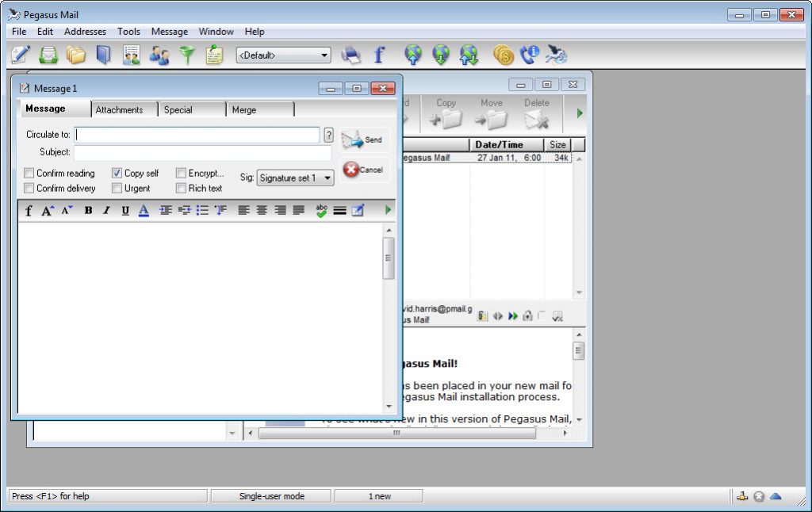This screenshot has width=812, height=512.
Task: Pick text color with underlined A
Action: [144, 210]
